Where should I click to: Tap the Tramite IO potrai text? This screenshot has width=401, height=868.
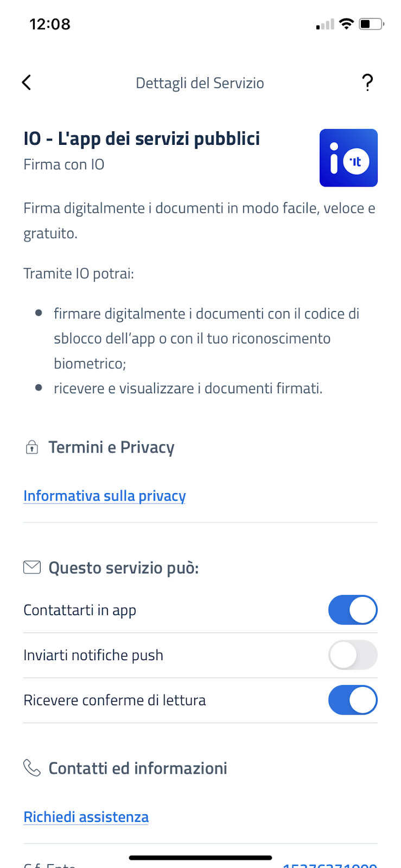[x=79, y=273]
